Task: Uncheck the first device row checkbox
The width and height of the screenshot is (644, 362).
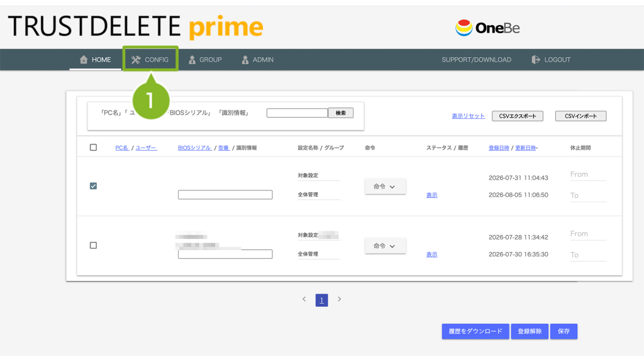Action: (93, 186)
